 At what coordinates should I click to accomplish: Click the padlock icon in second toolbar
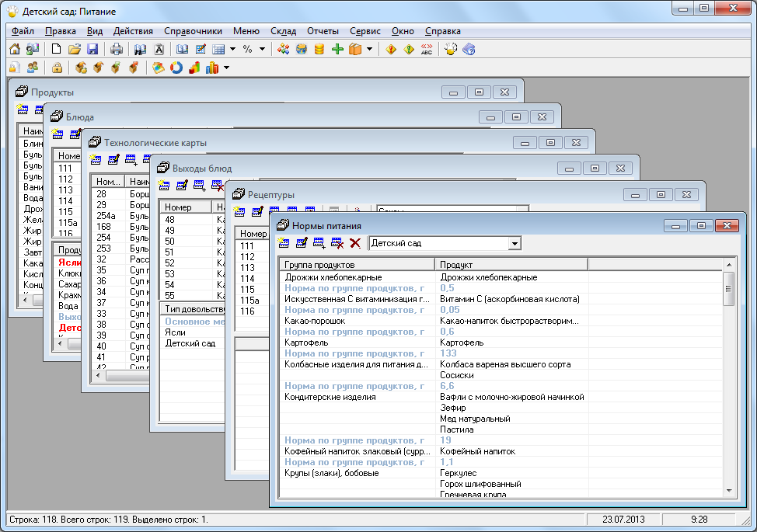(x=57, y=68)
